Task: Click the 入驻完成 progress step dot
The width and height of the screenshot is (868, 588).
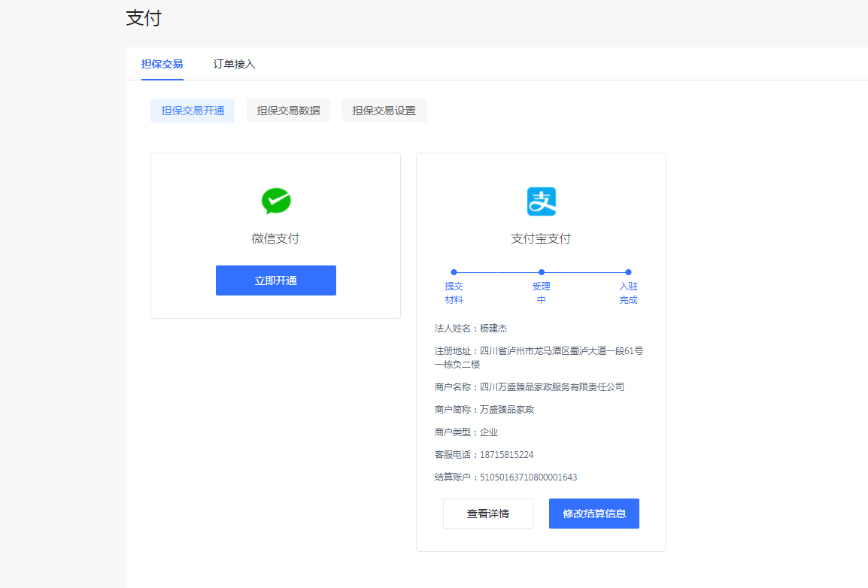Action: coord(628,272)
